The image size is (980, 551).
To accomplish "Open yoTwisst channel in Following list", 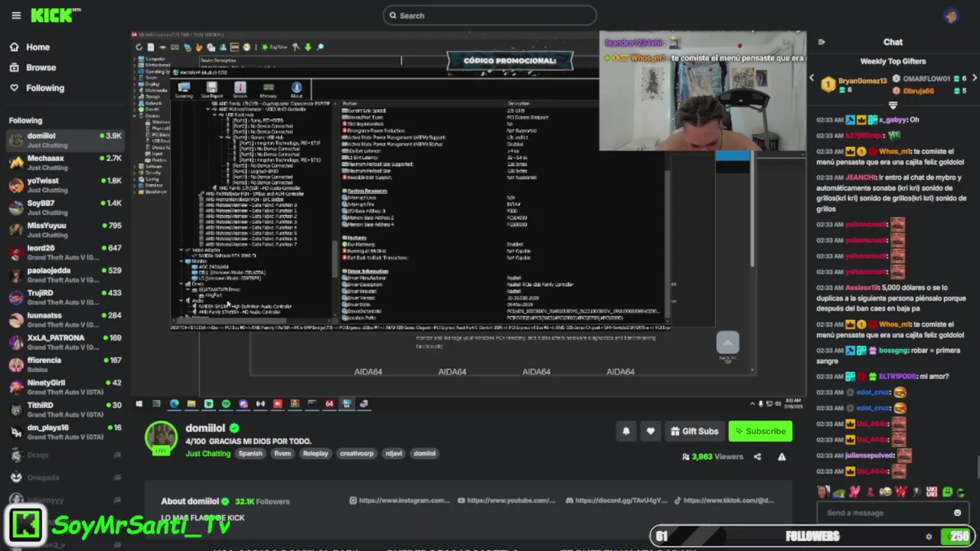I will 65,185.
